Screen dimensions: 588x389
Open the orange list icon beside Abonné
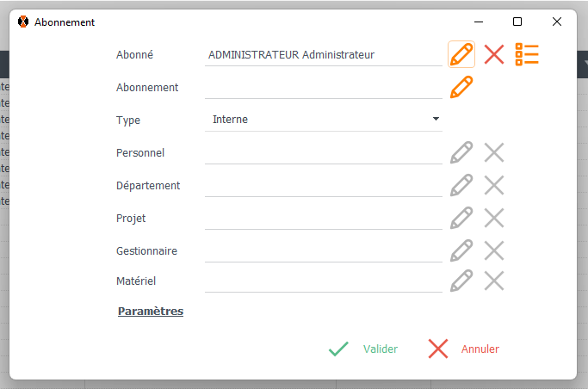tap(526, 54)
